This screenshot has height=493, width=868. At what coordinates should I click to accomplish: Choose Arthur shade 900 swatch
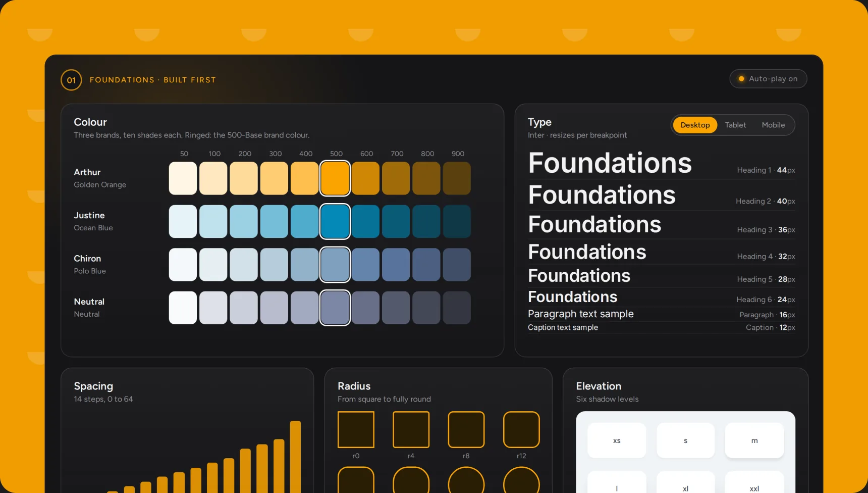tap(457, 178)
